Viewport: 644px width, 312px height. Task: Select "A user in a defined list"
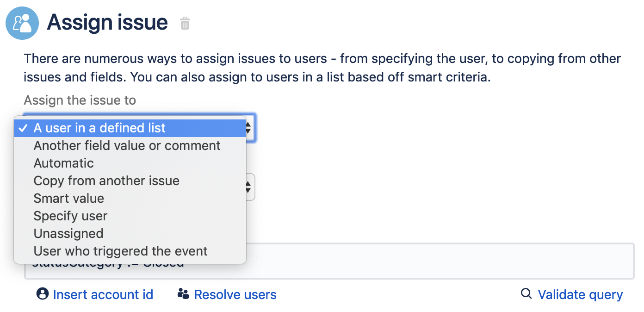99,128
